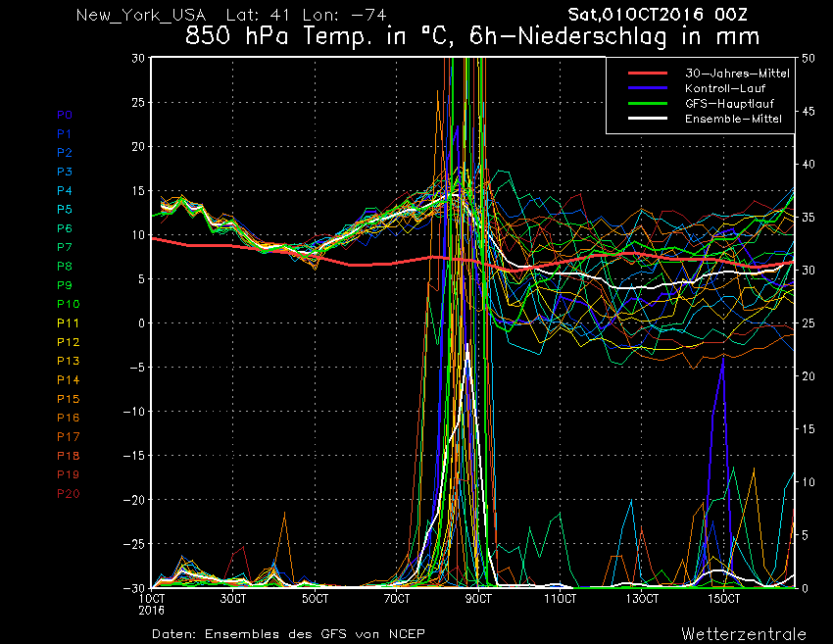Click the P0 ensemble member label
833x644 pixels.
pyautogui.click(x=65, y=115)
